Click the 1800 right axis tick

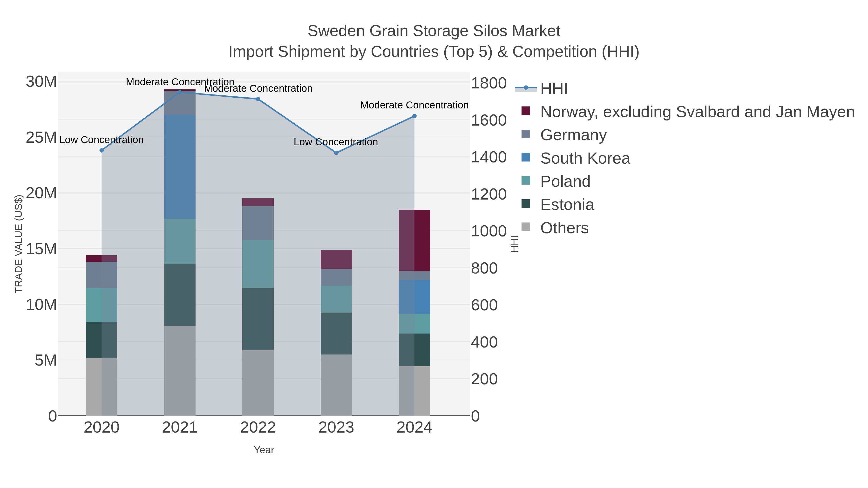click(488, 83)
